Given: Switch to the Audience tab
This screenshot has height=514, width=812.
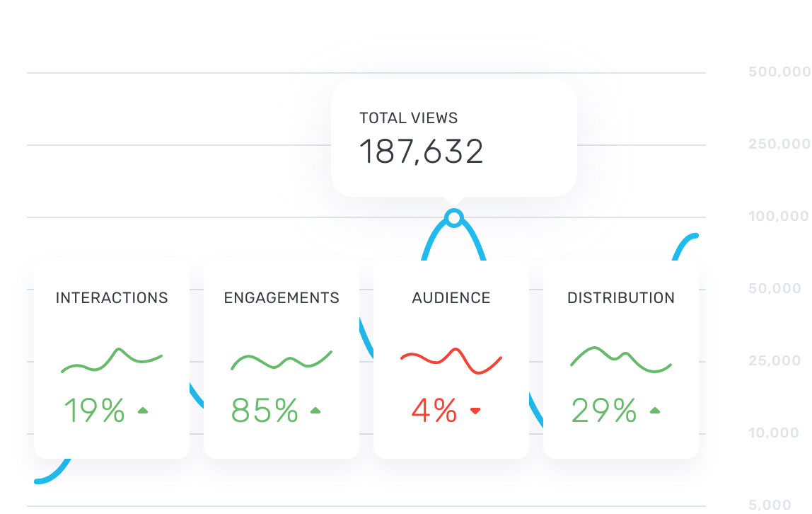Looking at the screenshot, I should tap(451, 297).
